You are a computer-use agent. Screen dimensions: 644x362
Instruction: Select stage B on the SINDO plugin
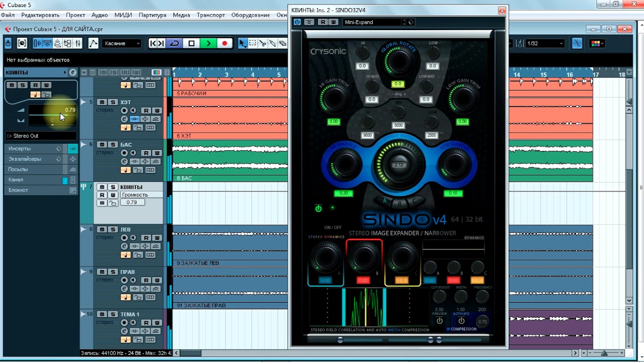click(400, 204)
